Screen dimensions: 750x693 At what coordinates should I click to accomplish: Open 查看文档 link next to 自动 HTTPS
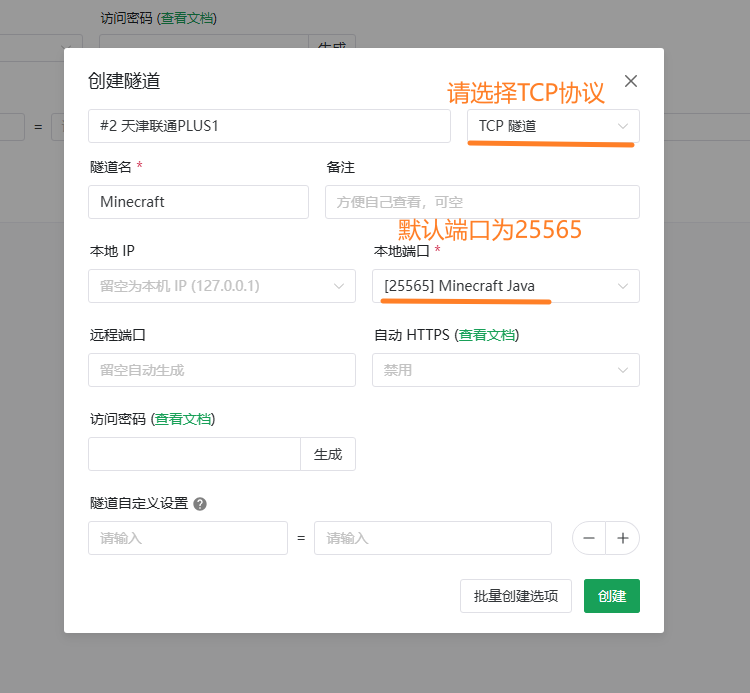[486, 335]
